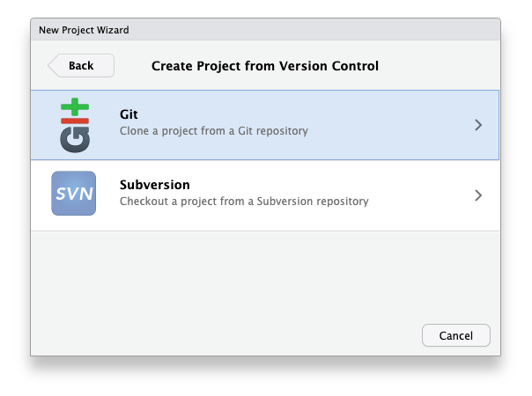
Task: Go back using the Back button
Action: [81, 66]
